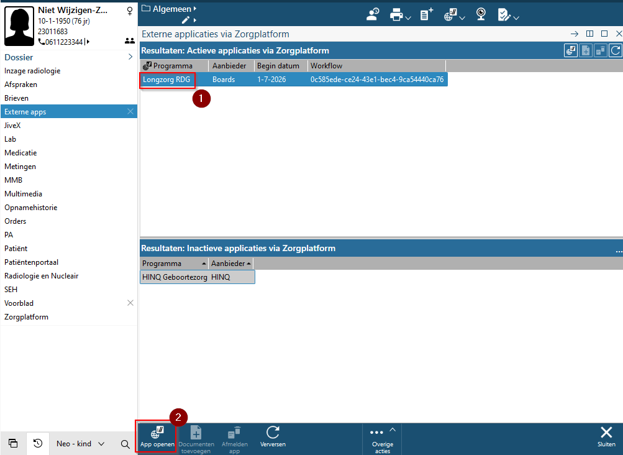This screenshot has width=623, height=455.
Task: Click the arrow-right icon in panel title
Action: (x=574, y=34)
